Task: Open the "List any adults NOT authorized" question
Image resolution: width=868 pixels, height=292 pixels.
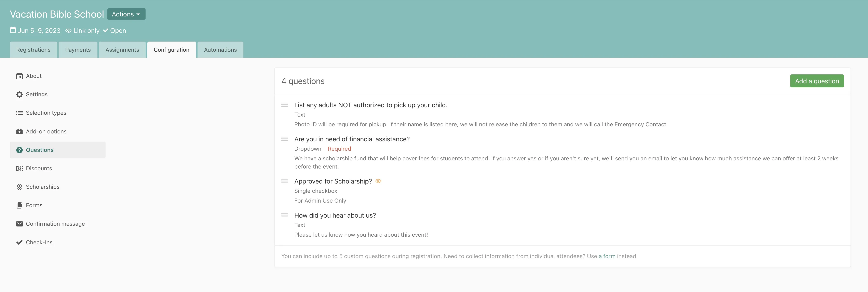Action: tap(371, 105)
